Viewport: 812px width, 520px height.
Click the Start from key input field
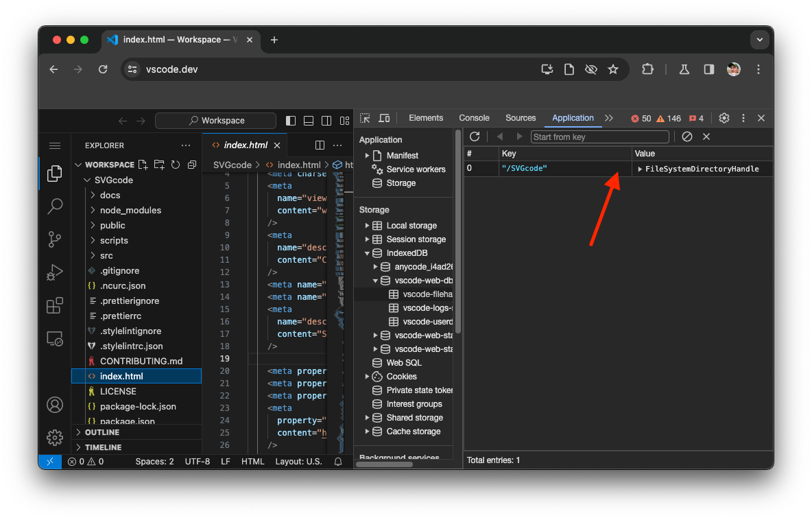point(600,137)
